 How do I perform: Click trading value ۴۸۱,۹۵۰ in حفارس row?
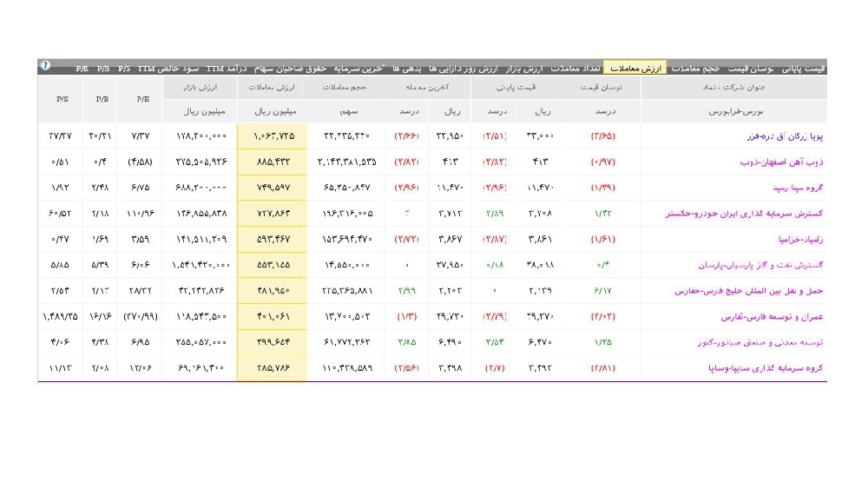point(273,291)
